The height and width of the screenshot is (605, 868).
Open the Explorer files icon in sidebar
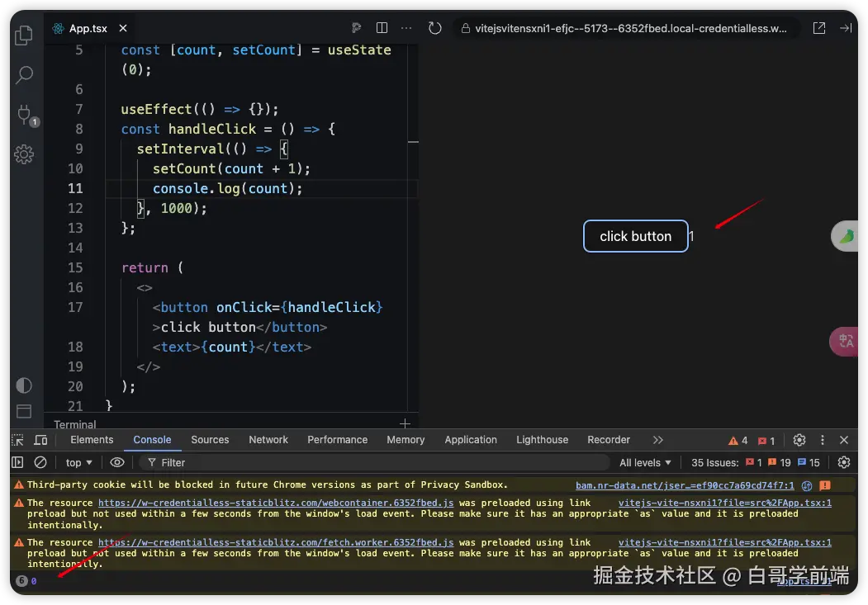coord(24,35)
